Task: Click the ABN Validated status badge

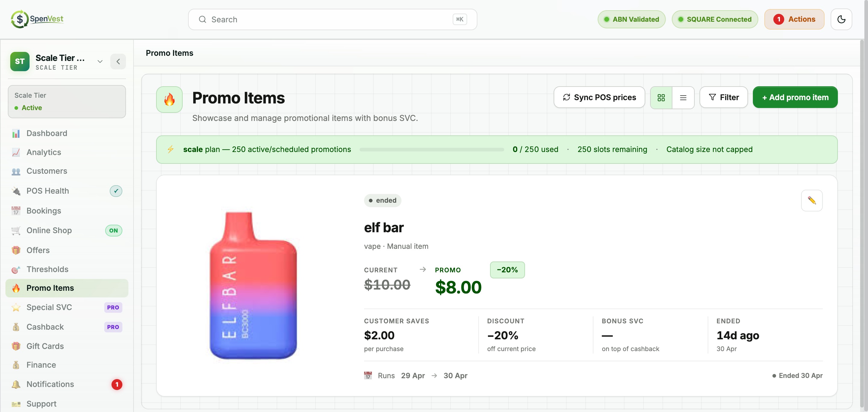Action: (x=631, y=19)
